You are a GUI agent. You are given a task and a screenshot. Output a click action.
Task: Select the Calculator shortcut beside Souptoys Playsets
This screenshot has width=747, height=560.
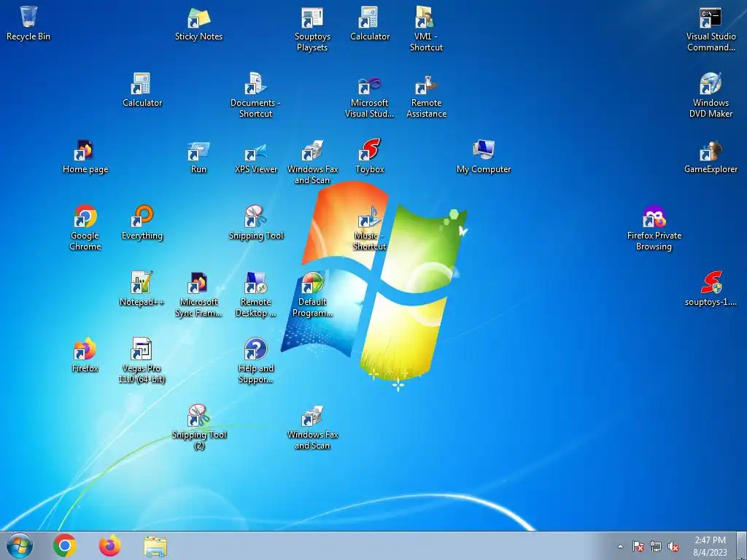click(x=369, y=24)
